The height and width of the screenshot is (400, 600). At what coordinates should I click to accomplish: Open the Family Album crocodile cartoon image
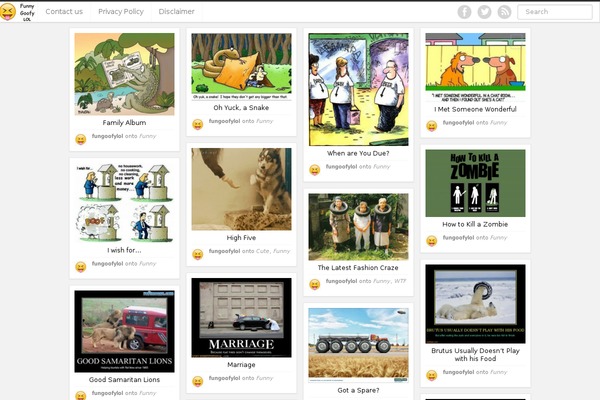(124, 74)
